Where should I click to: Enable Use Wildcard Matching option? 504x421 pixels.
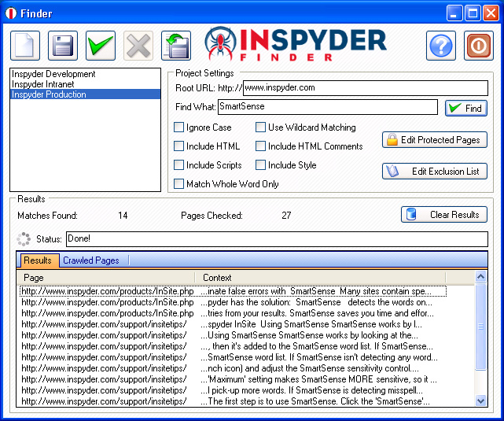pos(260,127)
